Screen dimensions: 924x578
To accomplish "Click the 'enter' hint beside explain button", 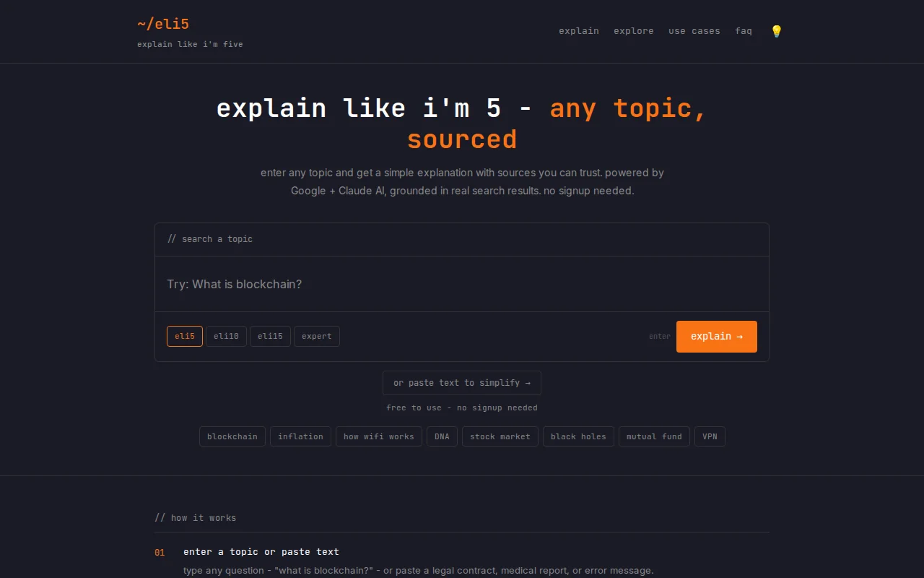I will click(x=660, y=337).
